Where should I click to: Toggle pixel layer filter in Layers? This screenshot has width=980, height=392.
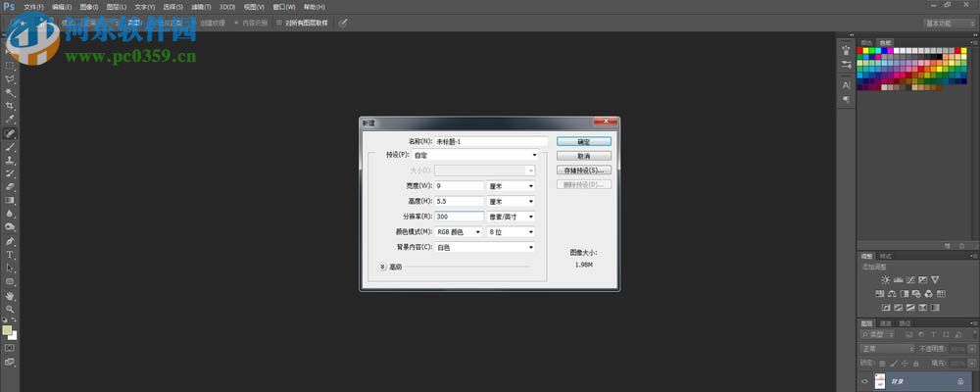coord(908,334)
